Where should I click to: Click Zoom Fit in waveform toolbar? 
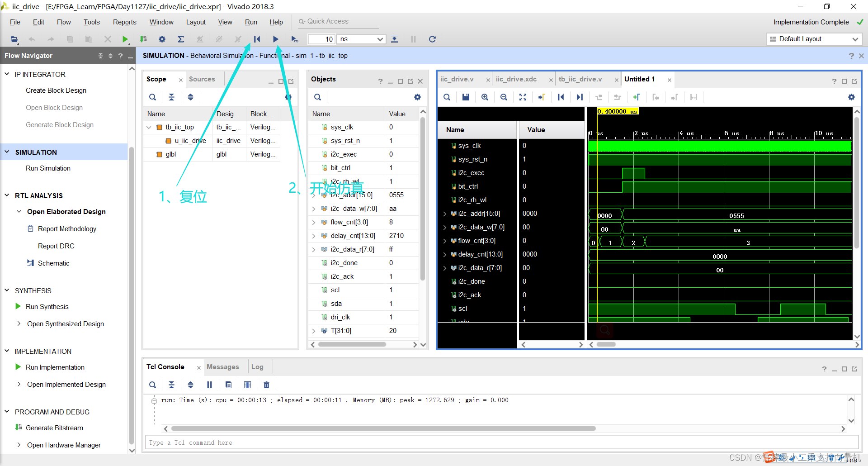523,97
